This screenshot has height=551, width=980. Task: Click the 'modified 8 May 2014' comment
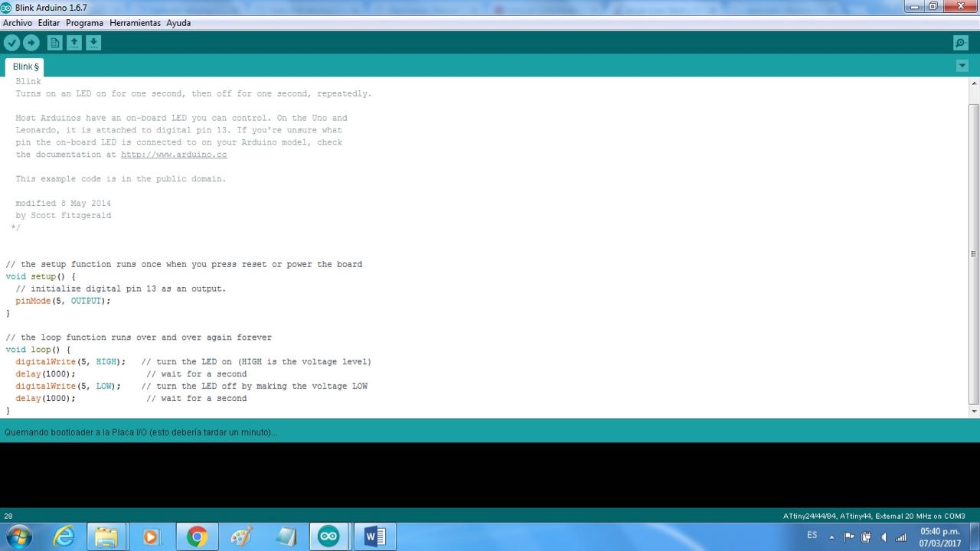tap(63, 204)
